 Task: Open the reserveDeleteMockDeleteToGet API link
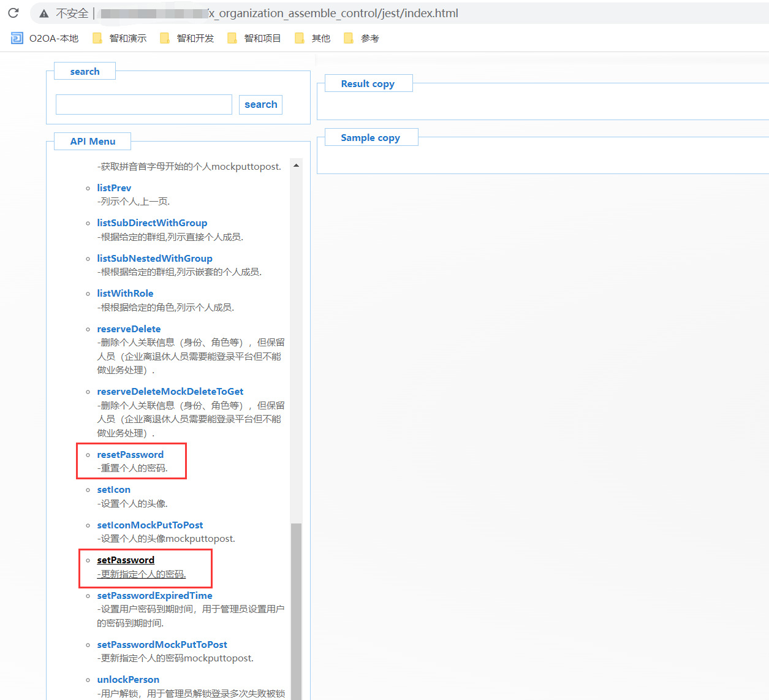[170, 391]
